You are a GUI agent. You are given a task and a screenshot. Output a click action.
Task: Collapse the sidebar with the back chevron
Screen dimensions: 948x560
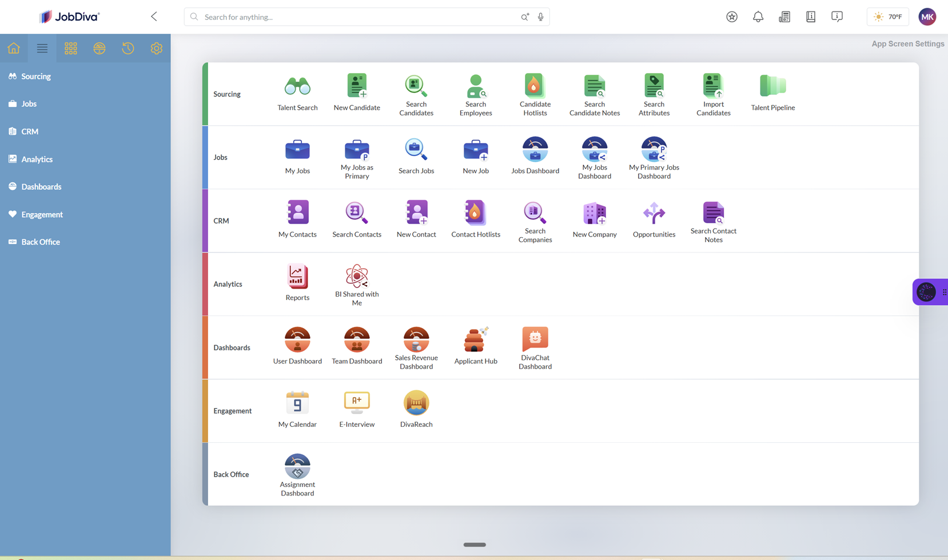(x=154, y=17)
